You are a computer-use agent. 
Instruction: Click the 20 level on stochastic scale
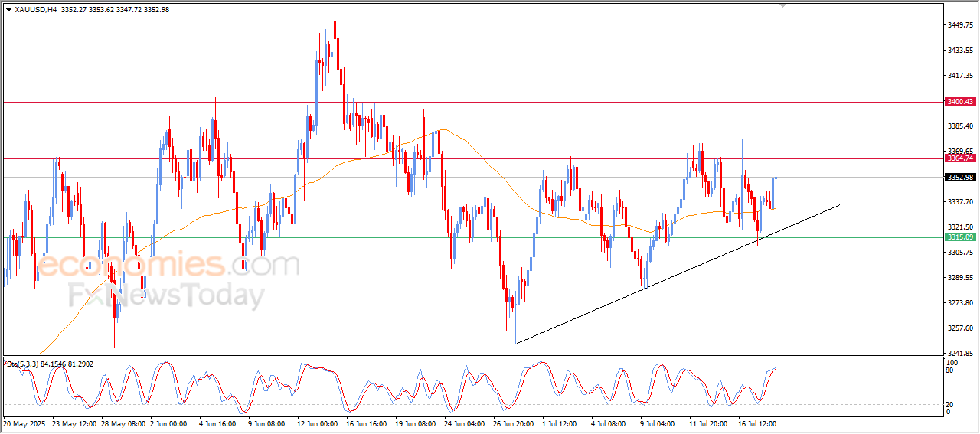pyautogui.click(x=951, y=404)
